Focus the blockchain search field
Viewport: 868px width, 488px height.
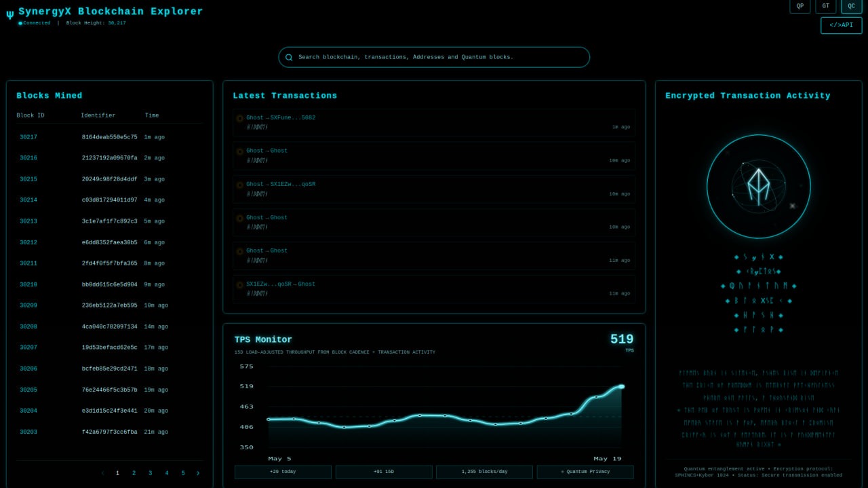(434, 57)
